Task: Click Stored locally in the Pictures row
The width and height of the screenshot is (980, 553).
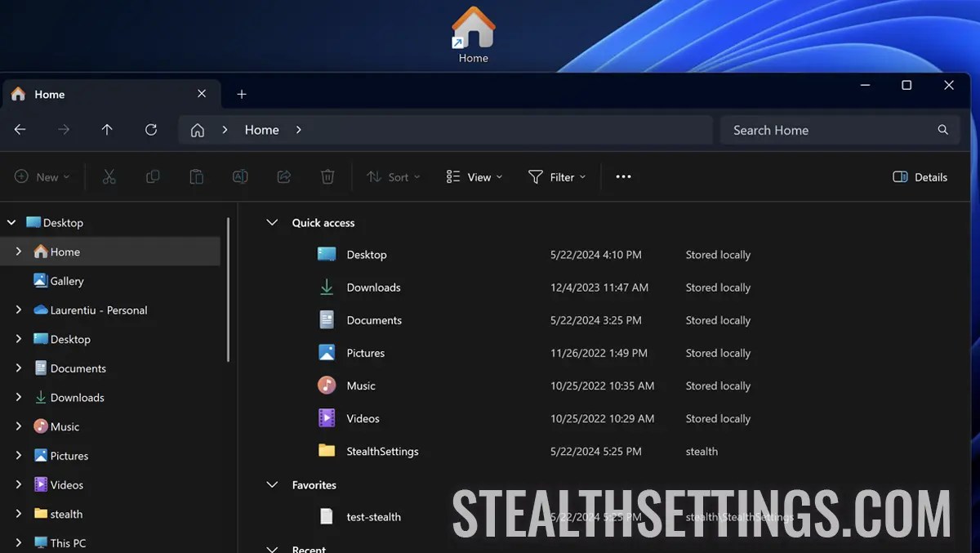Action: point(718,353)
